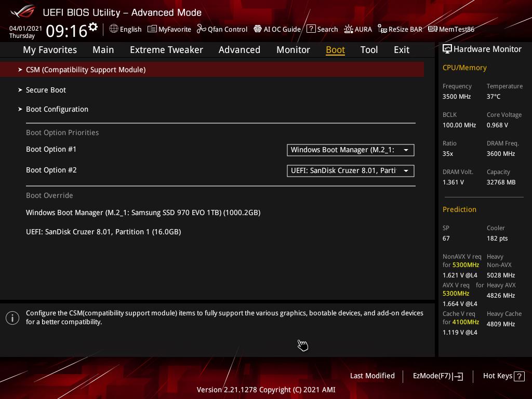Open the Search question mark icon
Viewport: 532px width, 399px height.
pos(311,29)
